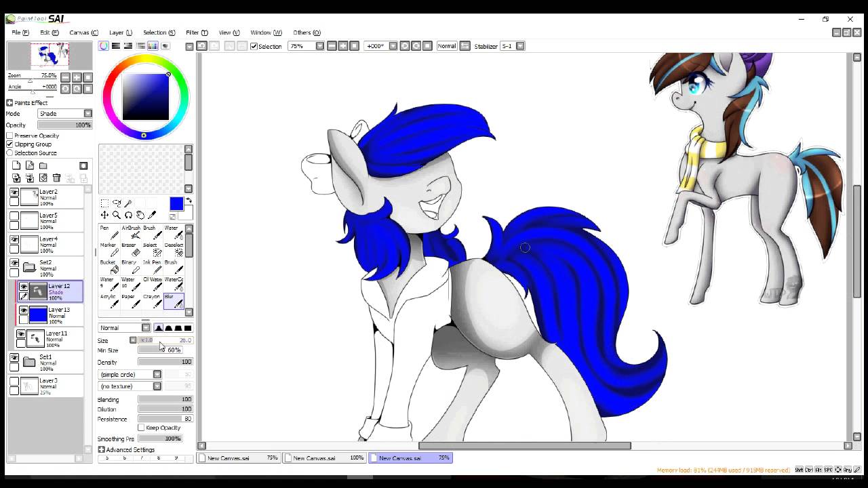Create a new layer set folder
This screenshot has width=868, height=488.
(43, 165)
